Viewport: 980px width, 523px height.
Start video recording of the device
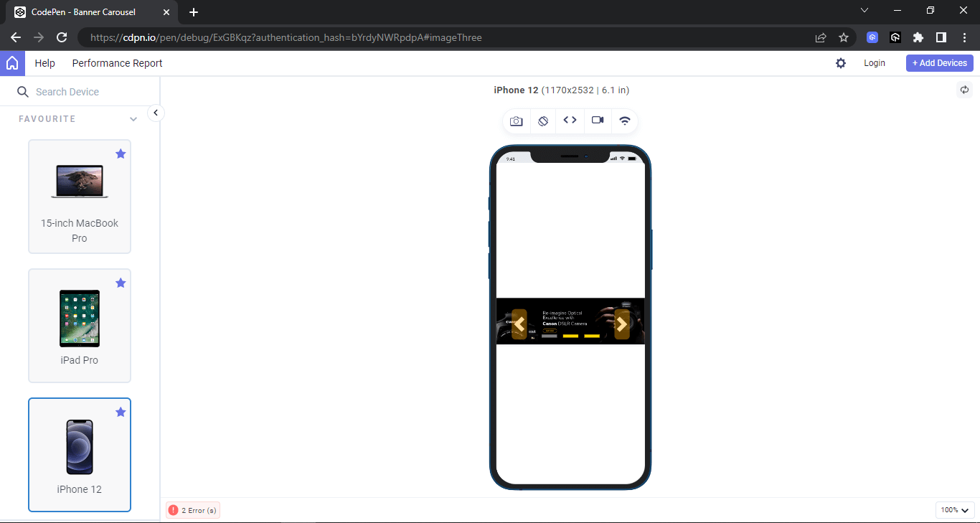(597, 121)
